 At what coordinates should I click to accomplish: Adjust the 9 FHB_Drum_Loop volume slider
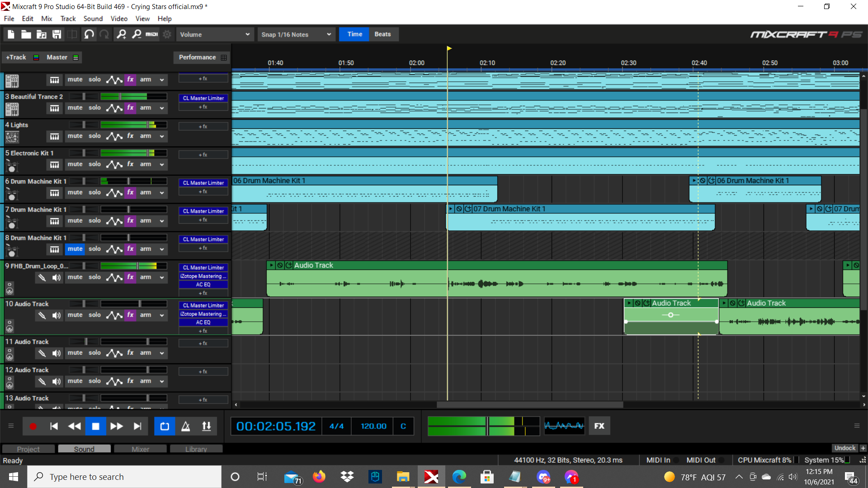(138, 266)
